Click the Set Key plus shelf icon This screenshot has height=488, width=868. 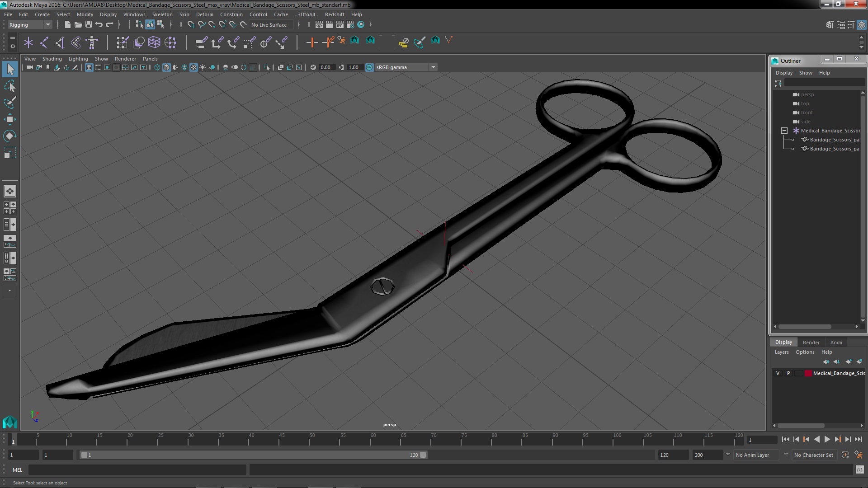tap(312, 42)
